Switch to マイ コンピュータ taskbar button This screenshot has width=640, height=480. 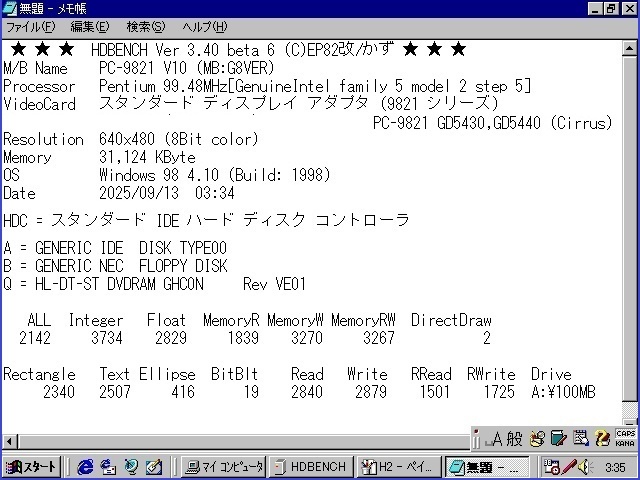coord(224,467)
